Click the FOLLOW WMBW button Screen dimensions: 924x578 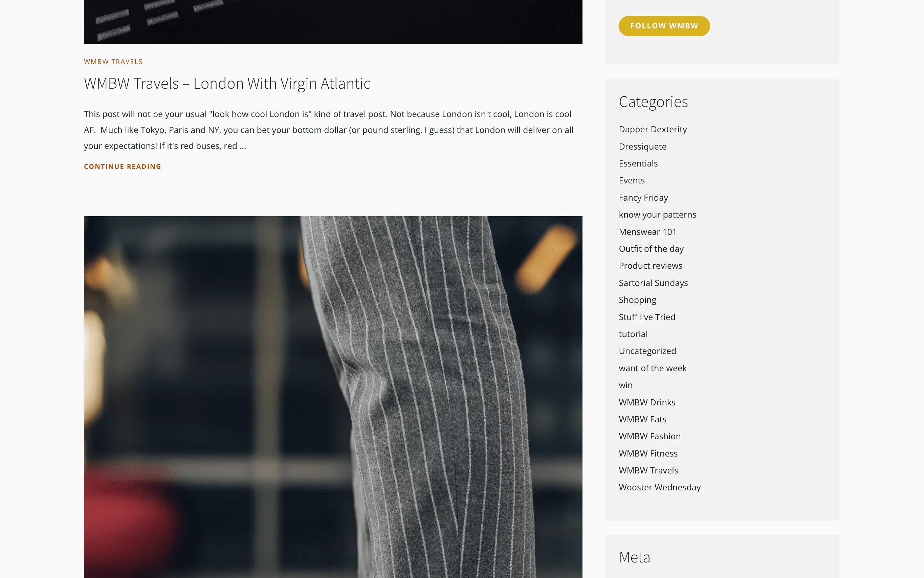coord(664,25)
